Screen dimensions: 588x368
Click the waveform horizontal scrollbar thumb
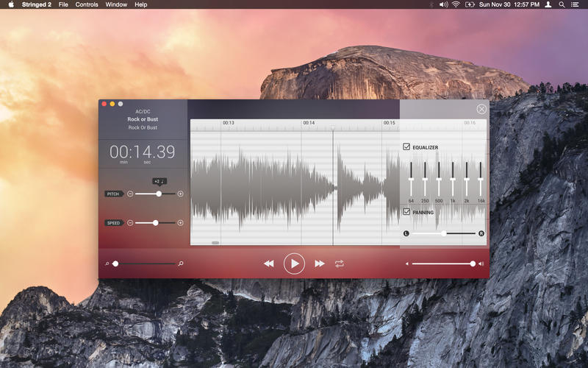(215, 242)
